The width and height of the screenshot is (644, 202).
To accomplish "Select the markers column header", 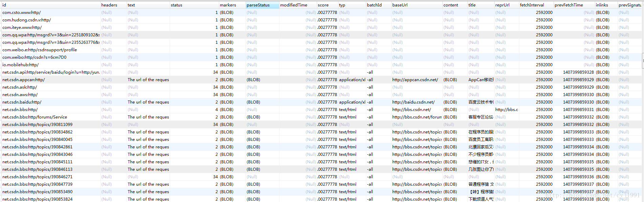I will (x=232, y=5).
